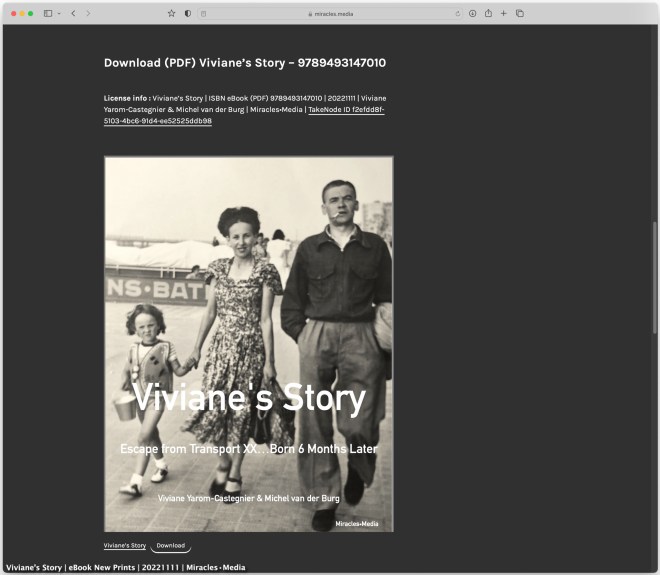Viewport: 660px width, 575px height.
Task: Reload the current page
Action: click(457, 13)
